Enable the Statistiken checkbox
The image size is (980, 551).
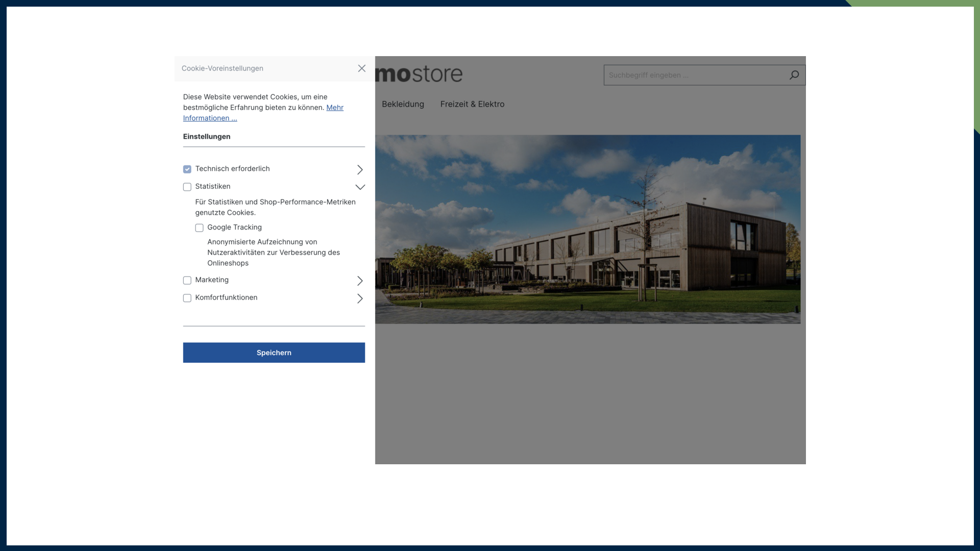coord(187,187)
